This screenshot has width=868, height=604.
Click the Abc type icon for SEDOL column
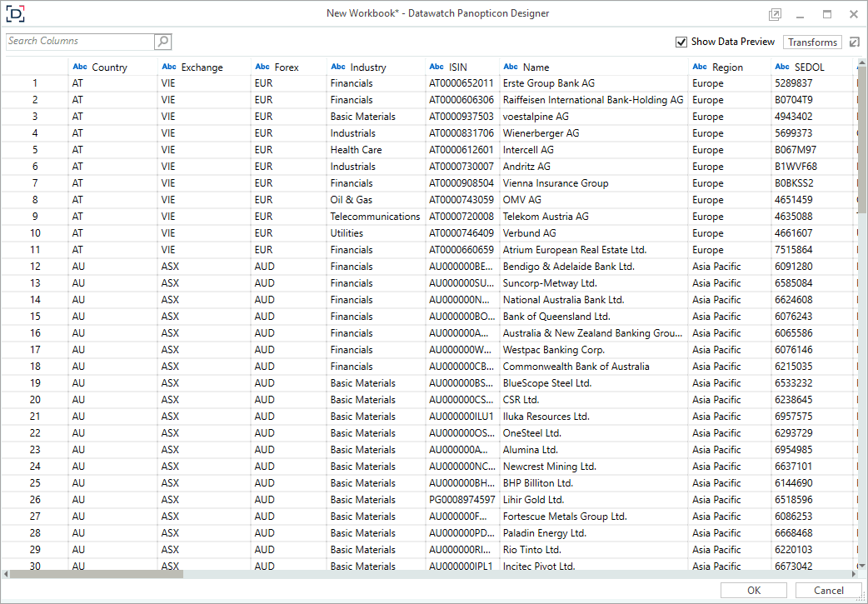(x=781, y=67)
